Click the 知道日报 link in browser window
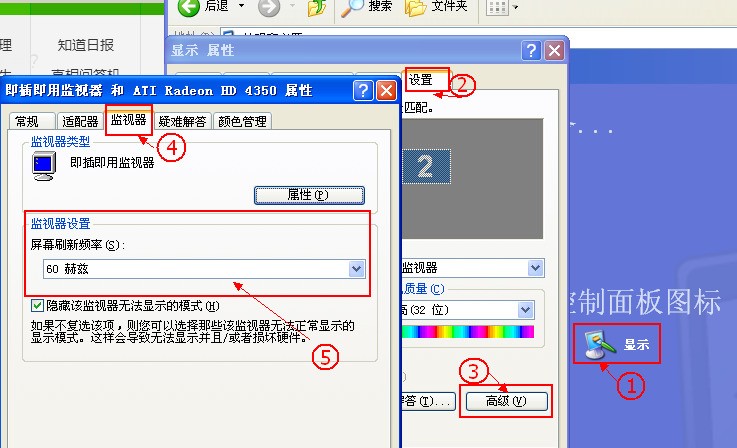Viewport: 737px width, 448px height. click(86, 45)
